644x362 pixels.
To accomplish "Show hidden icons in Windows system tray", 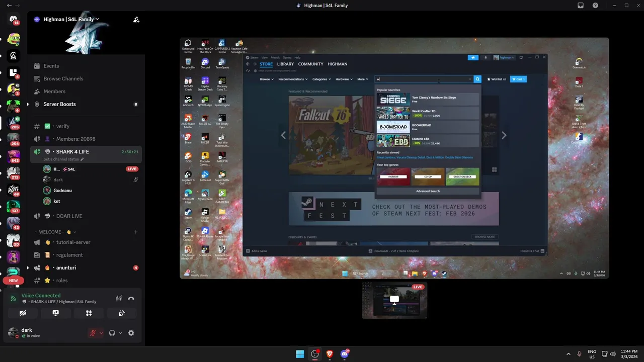I will [x=569, y=354].
